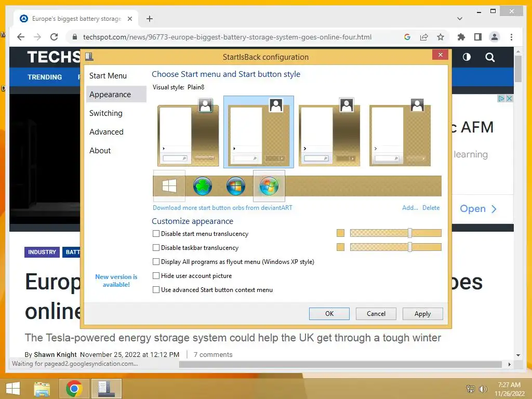Go back in Chrome browser
Image resolution: width=532 pixels, height=399 pixels.
[x=21, y=37]
